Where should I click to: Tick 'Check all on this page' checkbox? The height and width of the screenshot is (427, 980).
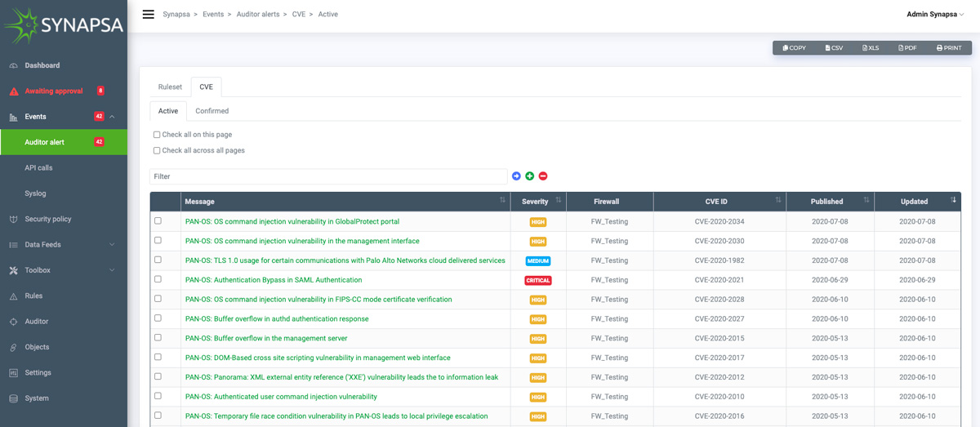tap(157, 135)
